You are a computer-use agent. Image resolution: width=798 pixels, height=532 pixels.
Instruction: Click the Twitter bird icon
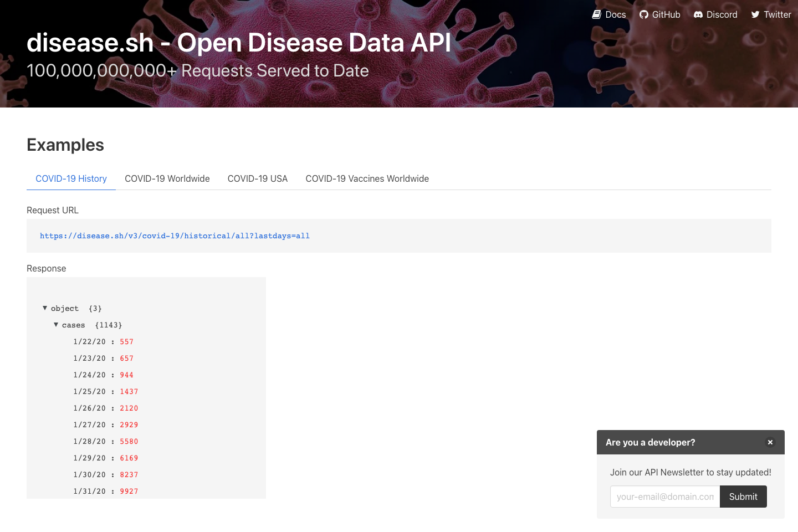[754, 14]
